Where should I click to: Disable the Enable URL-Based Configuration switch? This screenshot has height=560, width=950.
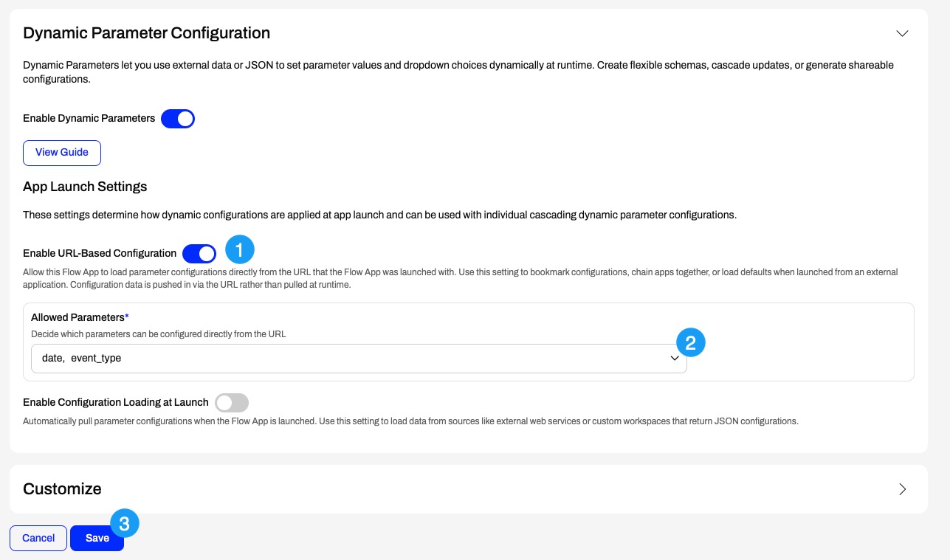199,254
